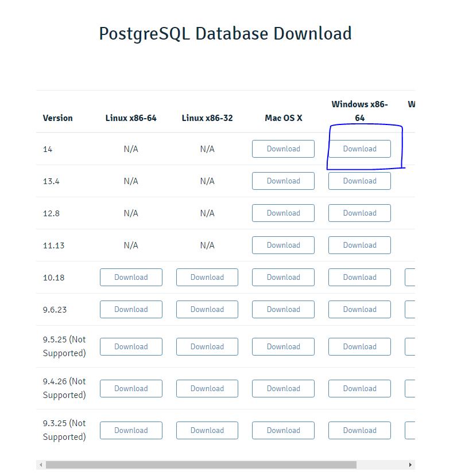
Task: Click N/A under Linux x86-32 for version 13.4
Action: click(207, 181)
